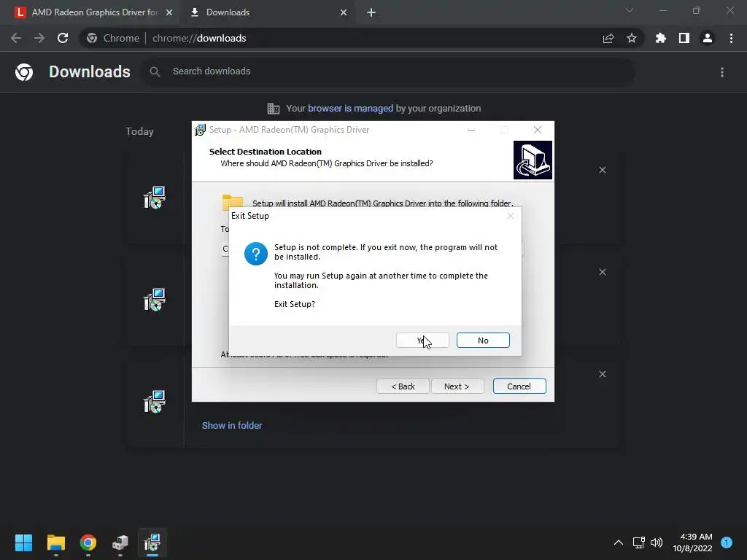The image size is (747, 560).
Task: Reload the current page
Action: [x=63, y=38]
